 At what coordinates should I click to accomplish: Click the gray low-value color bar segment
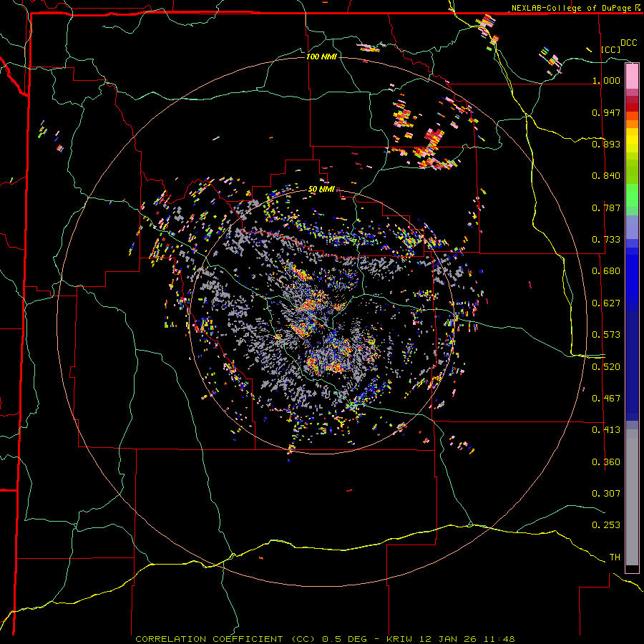(632, 497)
